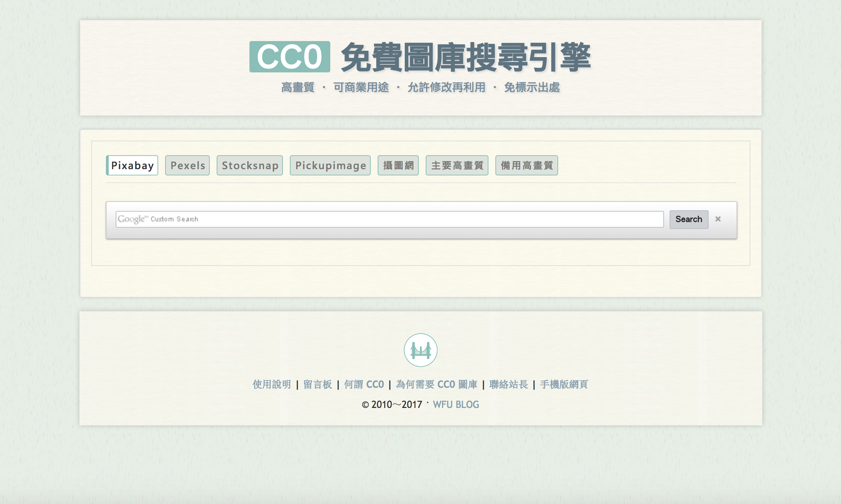This screenshot has height=504, width=841.
Task: Select the Pixabay tab
Action: tap(132, 165)
